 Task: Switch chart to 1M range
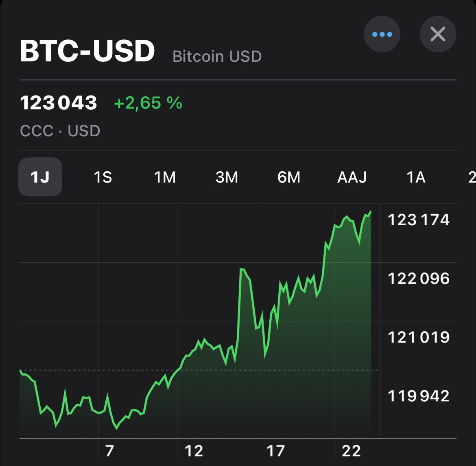(x=164, y=177)
